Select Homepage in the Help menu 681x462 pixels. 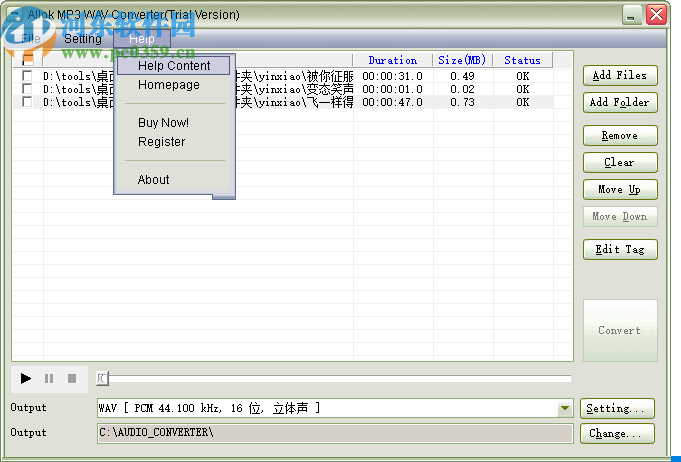[x=169, y=85]
